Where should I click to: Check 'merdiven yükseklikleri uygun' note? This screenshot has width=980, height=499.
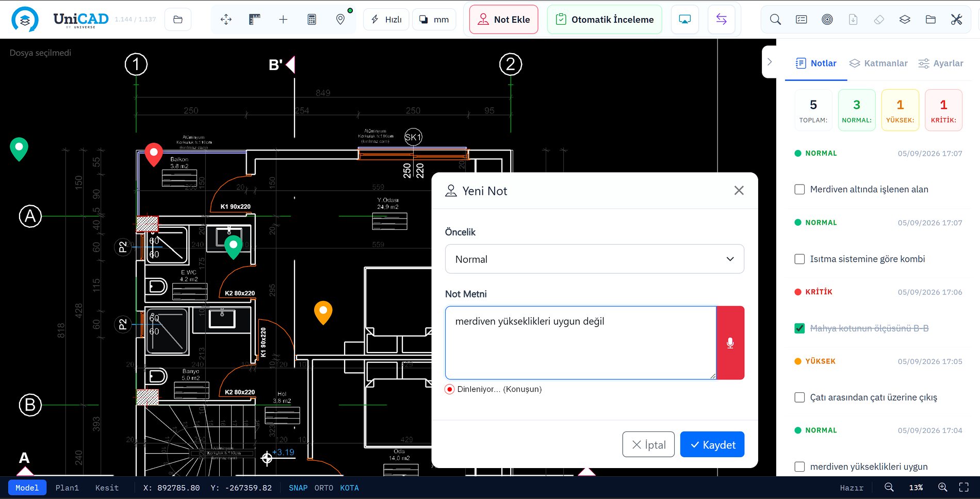(799, 467)
